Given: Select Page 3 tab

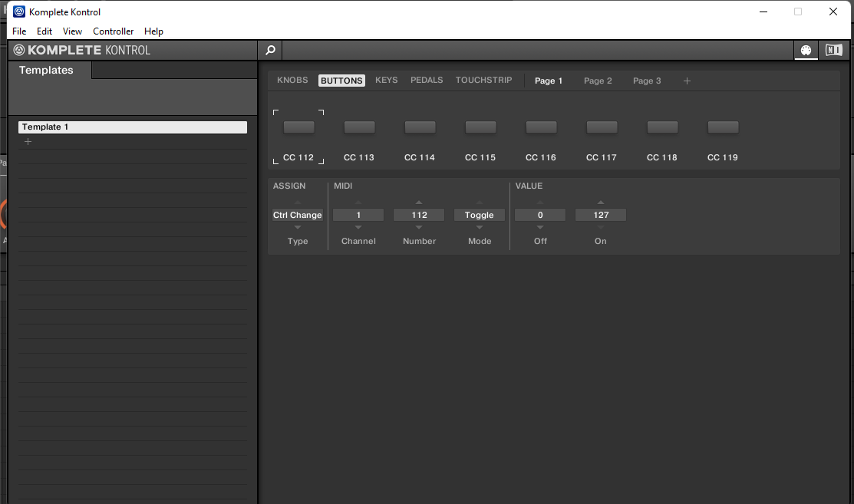Looking at the screenshot, I should coord(647,81).
